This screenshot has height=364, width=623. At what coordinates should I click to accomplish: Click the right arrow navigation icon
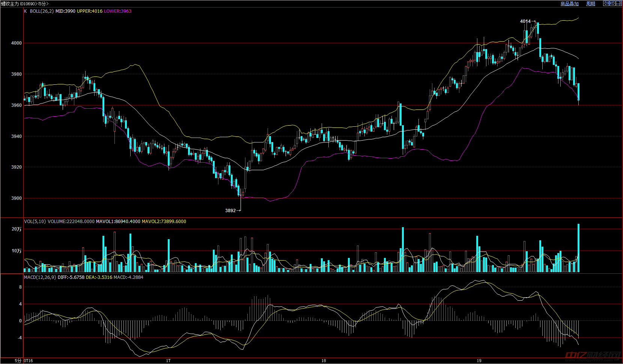click(612, 3)
